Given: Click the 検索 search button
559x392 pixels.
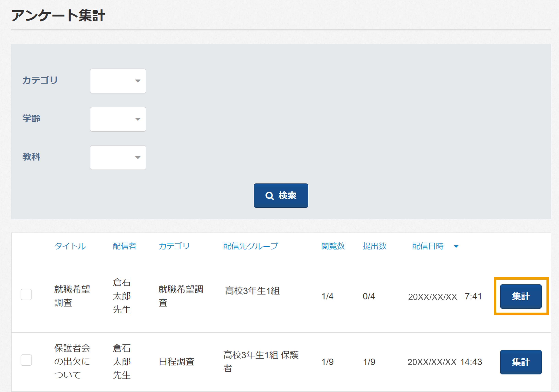Looking at the screenshot, I should coord(281,196).
